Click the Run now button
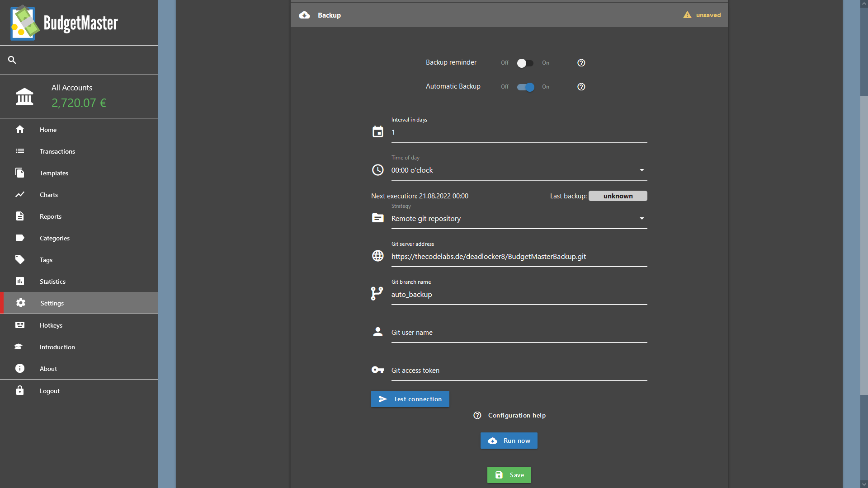The width and height of the screenshot is (868, 488). (509, 441)
